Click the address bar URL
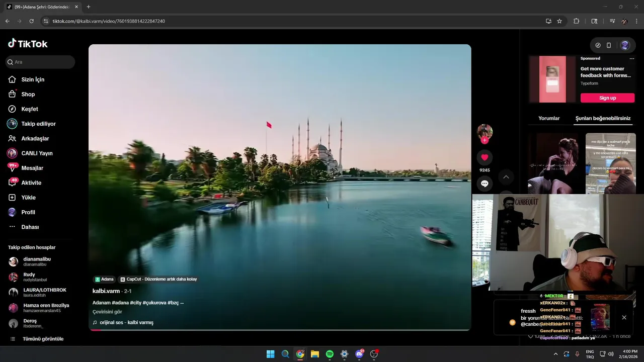 (x=109, y=21)
